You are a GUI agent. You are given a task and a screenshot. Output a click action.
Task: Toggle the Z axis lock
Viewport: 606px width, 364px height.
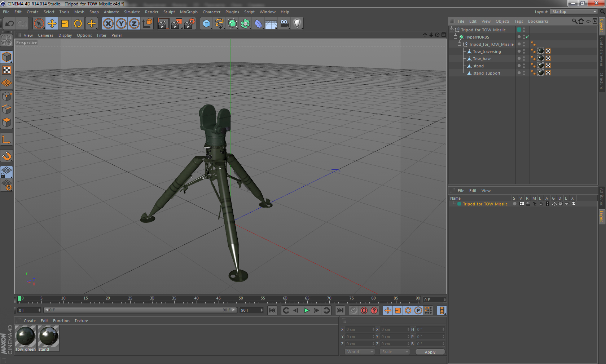tap(134, 24)
